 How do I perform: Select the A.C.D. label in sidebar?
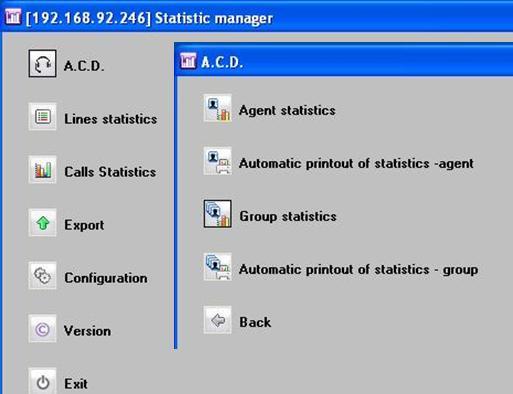84,66
